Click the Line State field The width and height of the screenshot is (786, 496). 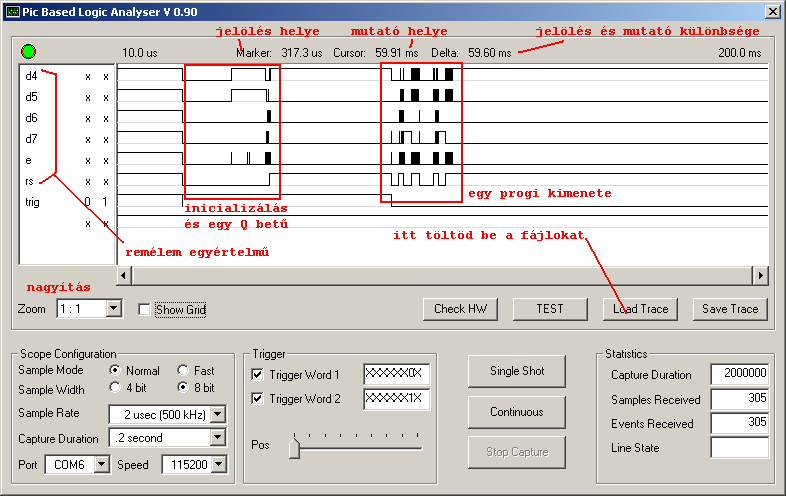tap(739, 447)
